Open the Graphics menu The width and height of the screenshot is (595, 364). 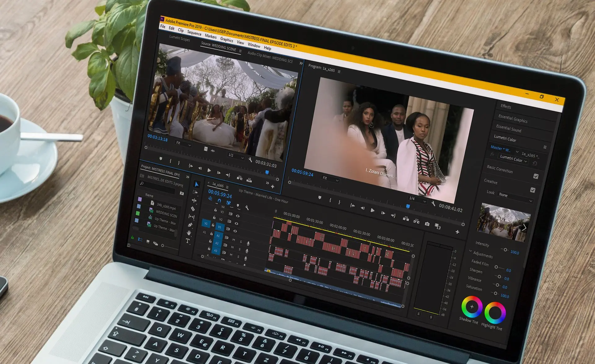(227, 40)
